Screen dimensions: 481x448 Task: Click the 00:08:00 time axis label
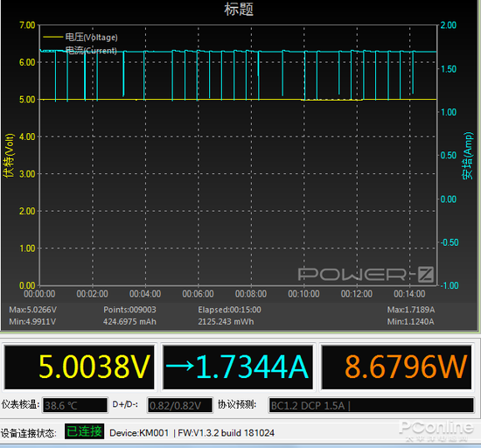coord(251,294)
